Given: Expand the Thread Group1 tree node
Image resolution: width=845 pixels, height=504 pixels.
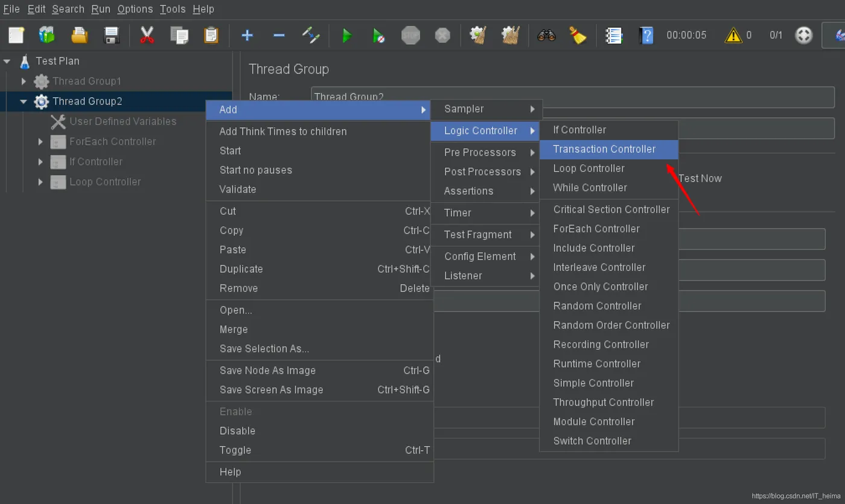Looking at the screenshot, I should [x=24, y=81].
